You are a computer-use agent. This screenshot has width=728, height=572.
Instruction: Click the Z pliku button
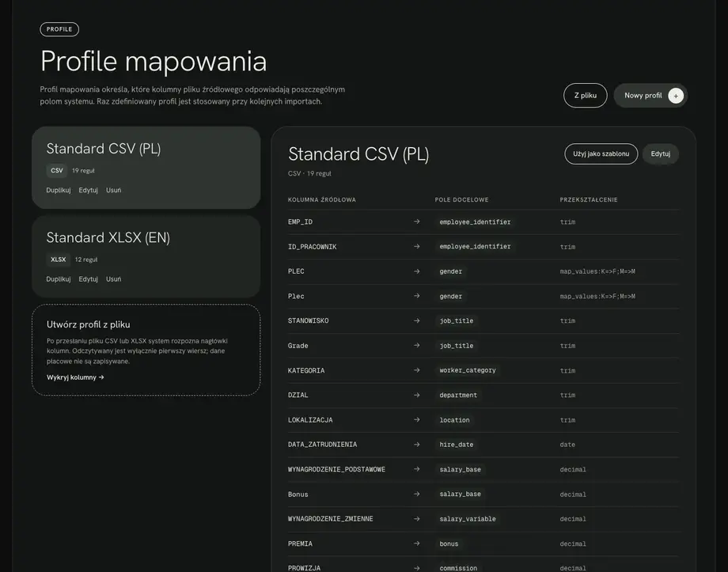coord(585,96)
